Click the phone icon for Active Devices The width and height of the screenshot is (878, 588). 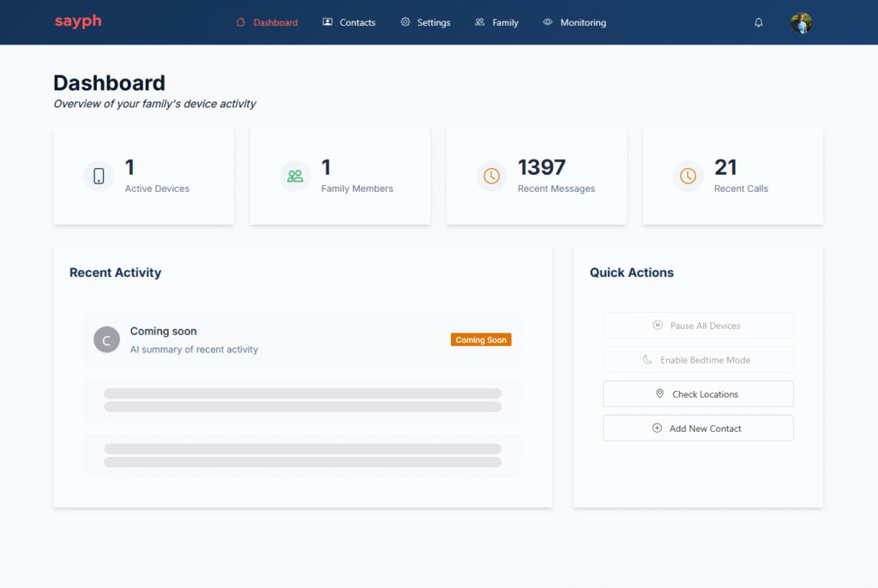(99, 176)
